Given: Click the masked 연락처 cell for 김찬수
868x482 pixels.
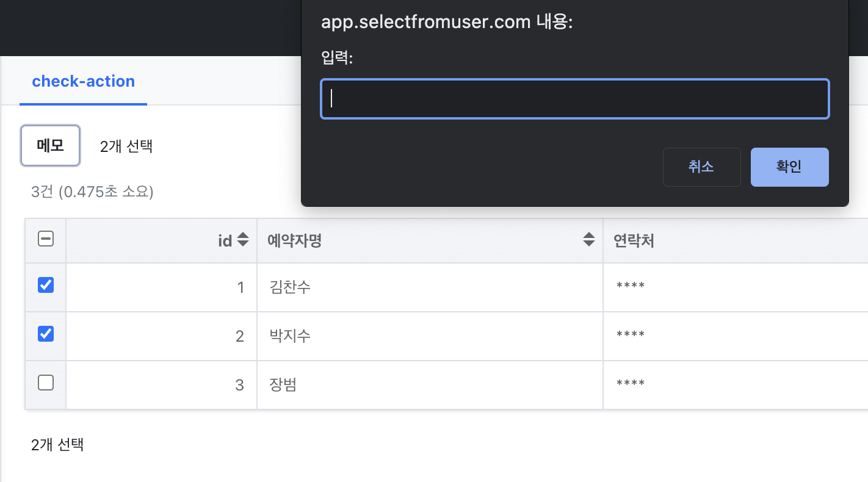Looking at the screenshot, I should (x=631, y=287).
